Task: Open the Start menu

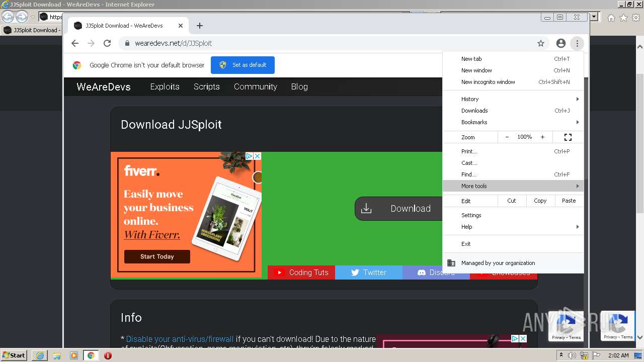Action: pos(14,355)
